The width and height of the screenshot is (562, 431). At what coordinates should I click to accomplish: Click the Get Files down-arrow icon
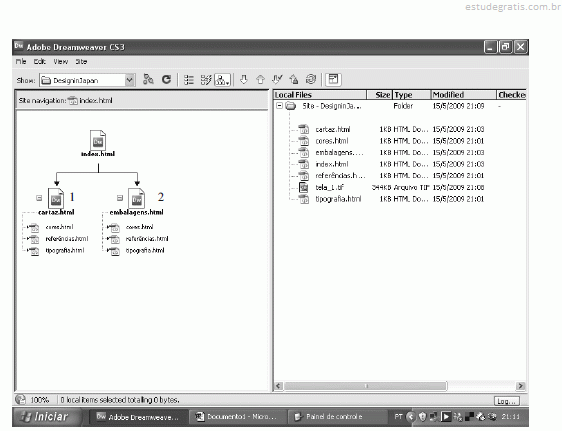(x=244, y=80)
